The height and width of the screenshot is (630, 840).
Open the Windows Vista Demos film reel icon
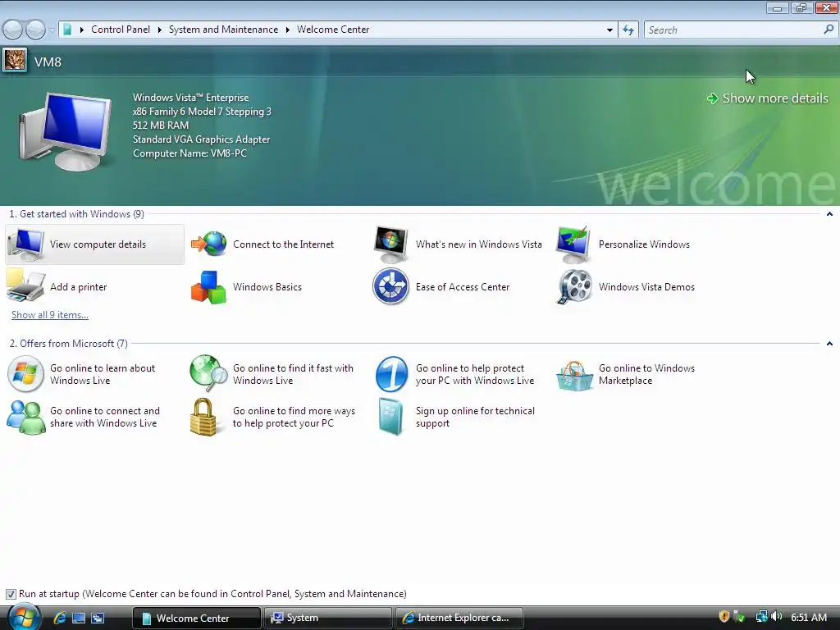[x=573, y=286]
